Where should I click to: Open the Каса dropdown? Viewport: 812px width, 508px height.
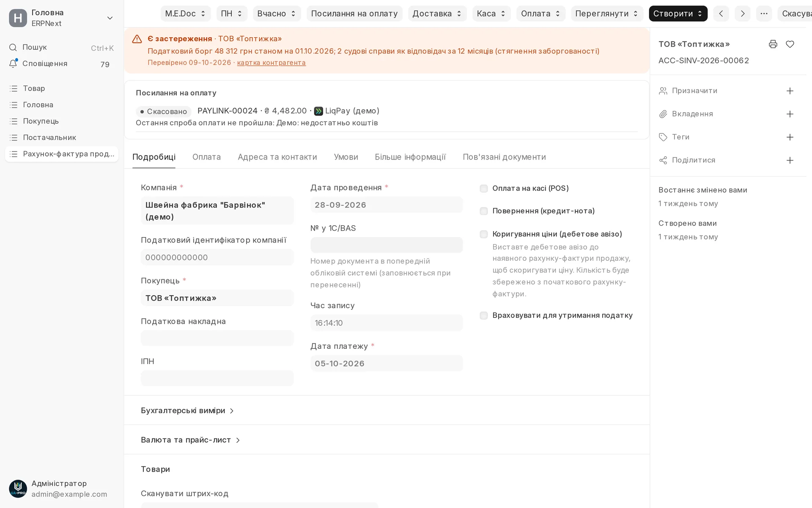(491, 14)
